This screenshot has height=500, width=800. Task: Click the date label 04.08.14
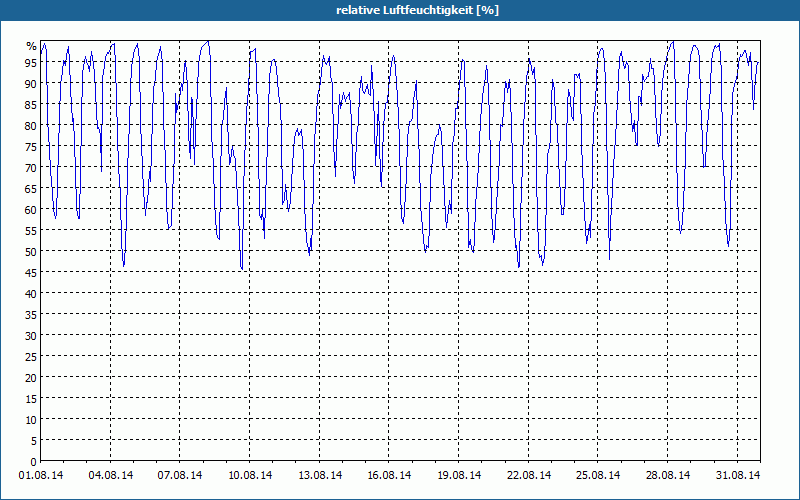[x=111, y=475]
